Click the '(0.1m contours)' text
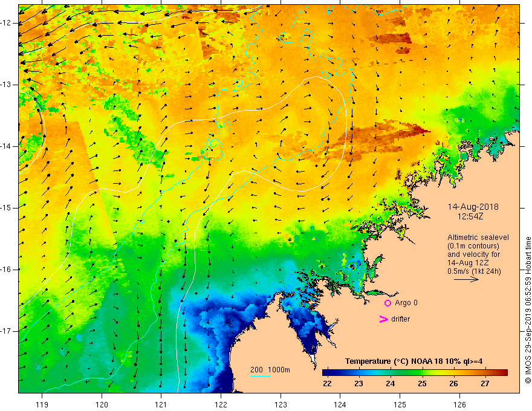Image resolution: width=532 pixels, height=411 pixels. click(x=473, y=246)
